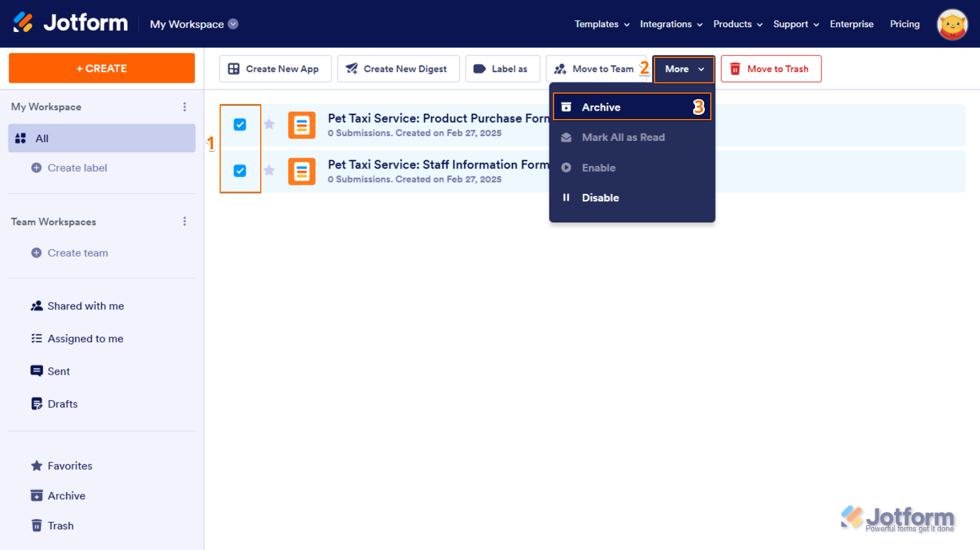Image resolution: width=980 pixels, height=550 pixels.
Task: Click the Move to Trash button text
Action: pyautogui.click(x=778, y=69)
